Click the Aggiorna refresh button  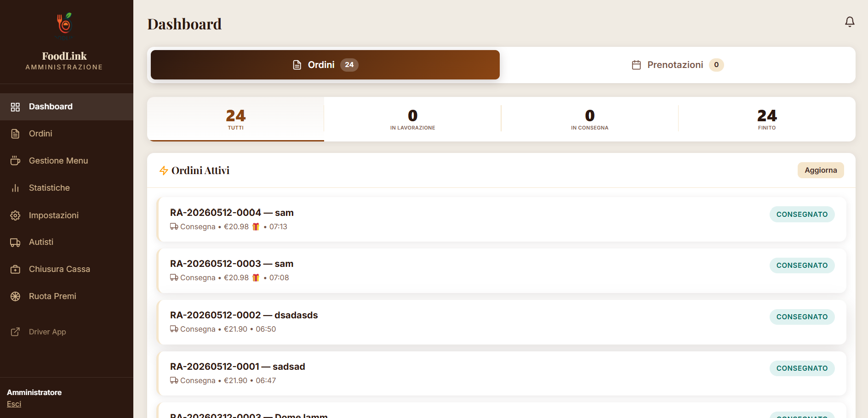click(x=821, y=170)
